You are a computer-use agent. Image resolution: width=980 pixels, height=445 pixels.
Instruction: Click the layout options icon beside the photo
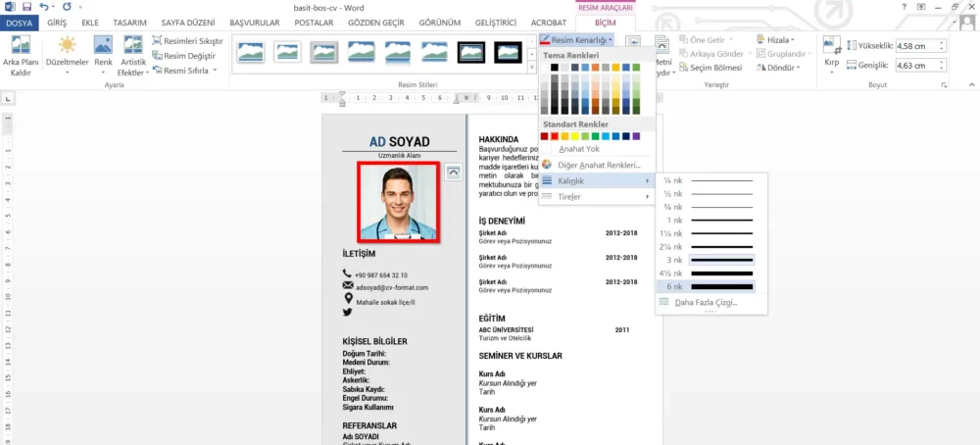click(x=453, y=173)
